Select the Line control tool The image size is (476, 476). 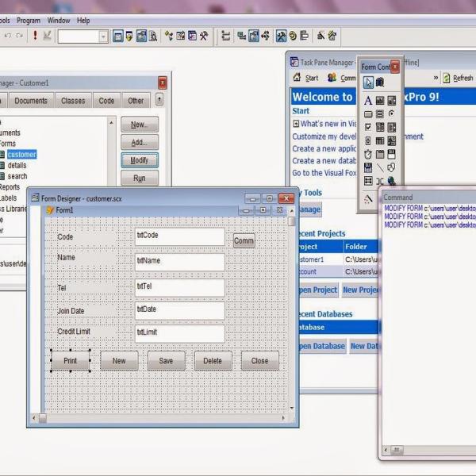tap(380, 167)
